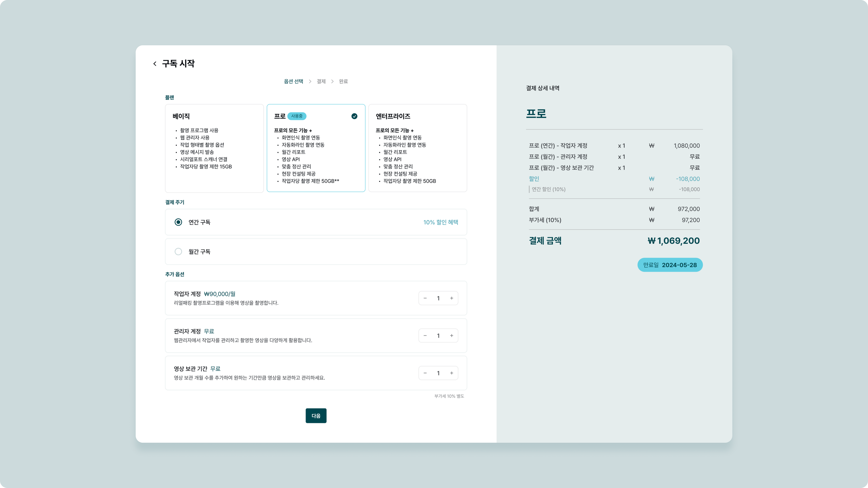Click the 다음 button
This screenshot has width=868, height=488.
click(316, 416)
